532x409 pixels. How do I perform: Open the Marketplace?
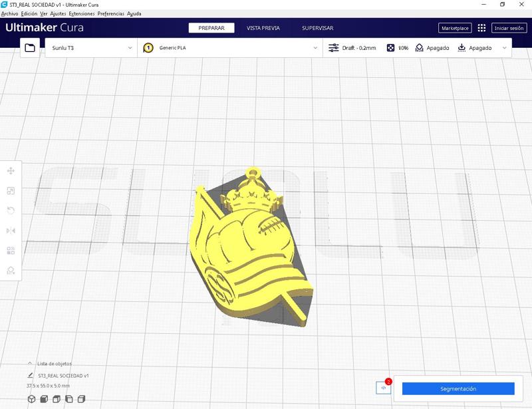(x=455, y=28)
